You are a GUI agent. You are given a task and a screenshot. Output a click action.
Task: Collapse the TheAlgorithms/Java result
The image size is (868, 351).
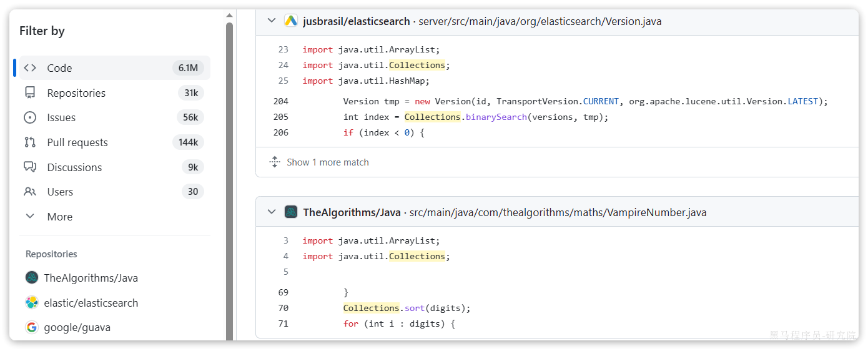click(272, 212)
